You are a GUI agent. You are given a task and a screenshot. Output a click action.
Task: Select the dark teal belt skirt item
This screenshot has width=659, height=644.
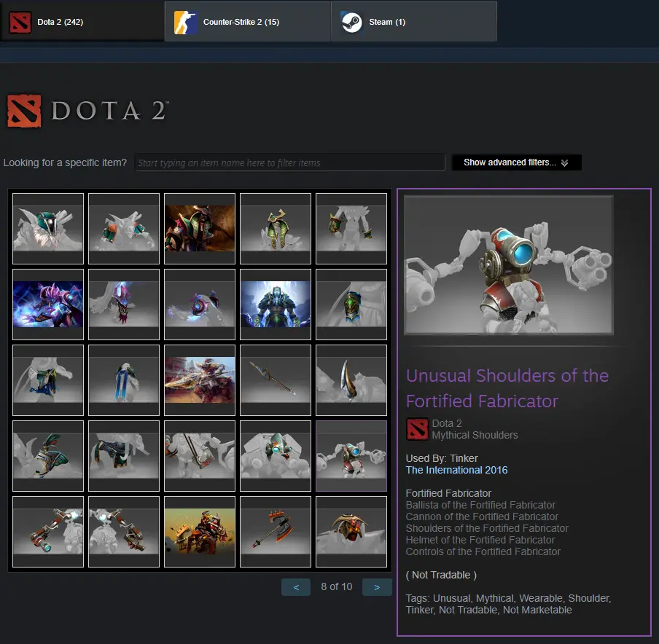click(x=124, y=456)
